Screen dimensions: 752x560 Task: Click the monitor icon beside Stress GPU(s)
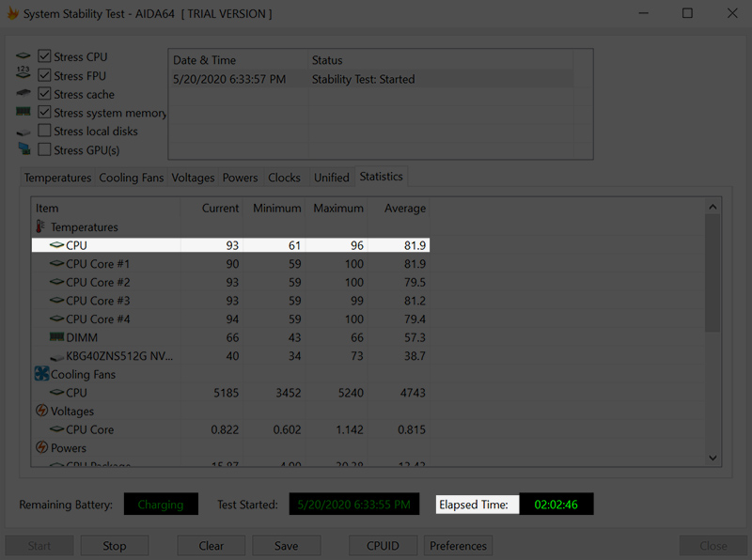pos(24,149)
